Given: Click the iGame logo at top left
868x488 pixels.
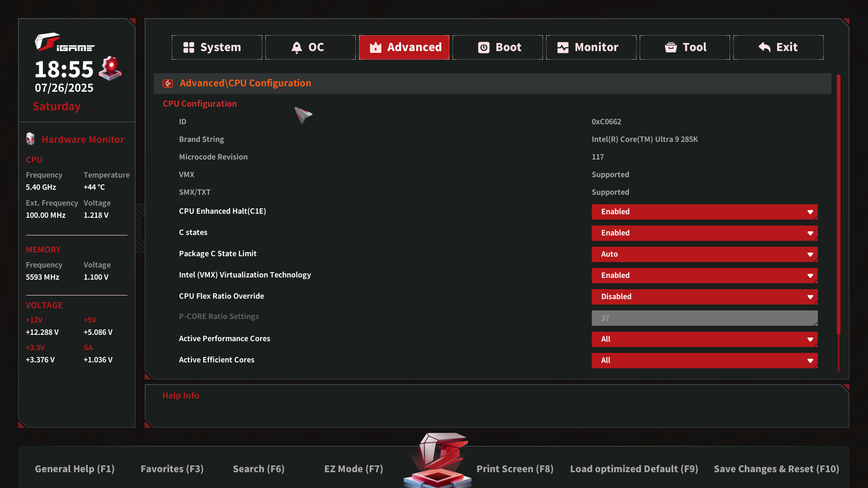Looking at the screenshot, I should (64, 42).
